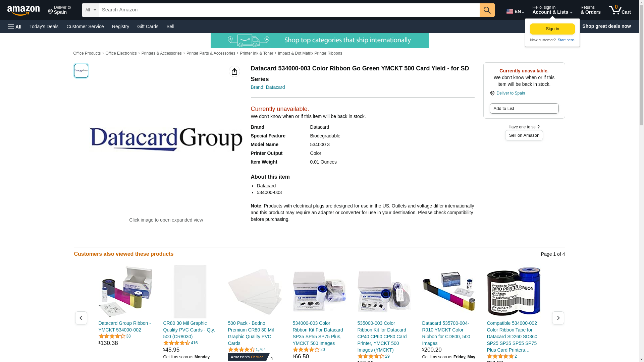This screenshot has height=362, width=644.
Task: Expand the Add to List dropdown
Action: 524,109
